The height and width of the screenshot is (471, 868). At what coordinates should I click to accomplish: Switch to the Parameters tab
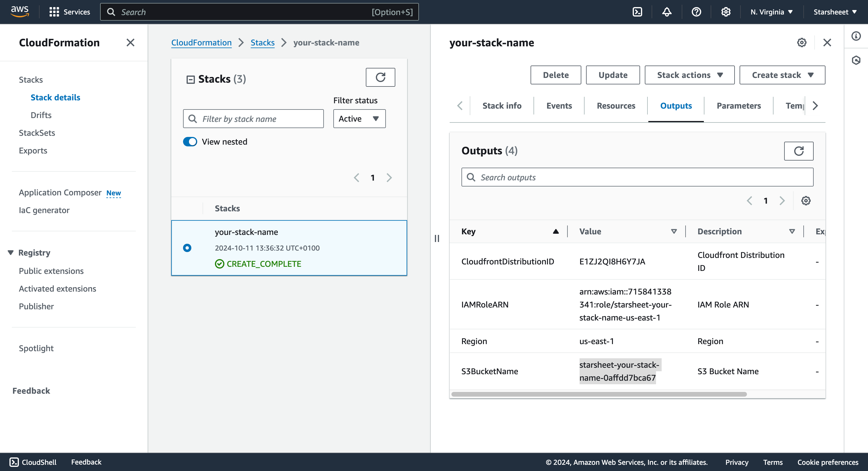(x=738, y=106)
